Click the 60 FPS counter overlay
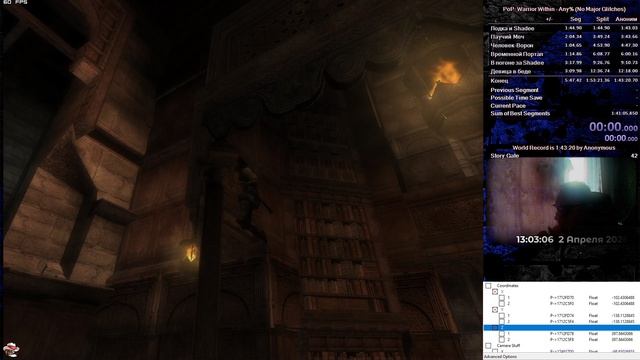The height and width of the screenshot is (360, 640). point(15,2)
